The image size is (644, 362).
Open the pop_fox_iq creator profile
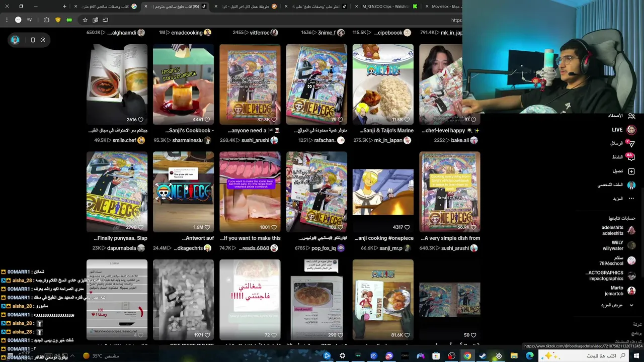(x=328, y=248)
